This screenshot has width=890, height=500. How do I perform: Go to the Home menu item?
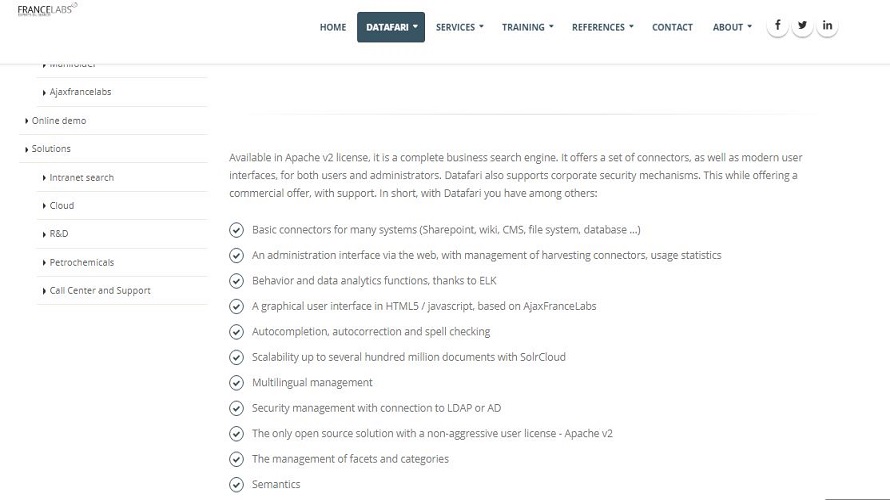(333, 27)
